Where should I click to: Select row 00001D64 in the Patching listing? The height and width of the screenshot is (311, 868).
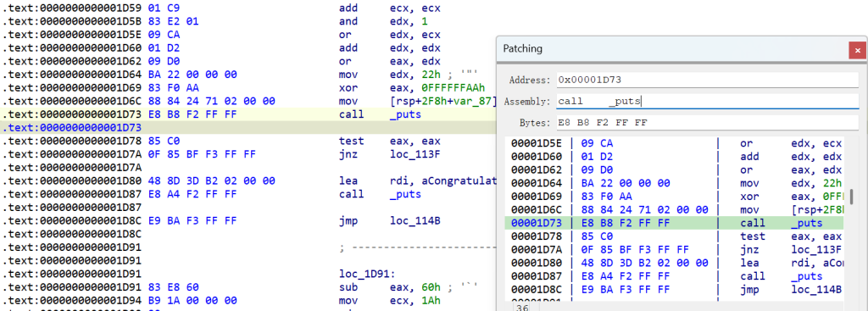(674, 183)
